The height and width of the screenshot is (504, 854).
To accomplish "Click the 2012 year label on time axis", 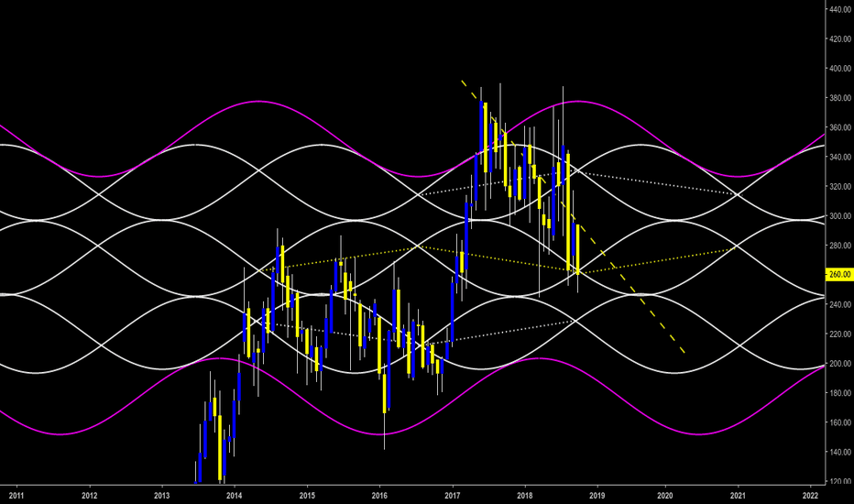I will pyautogui.click(x=89, y=495).
